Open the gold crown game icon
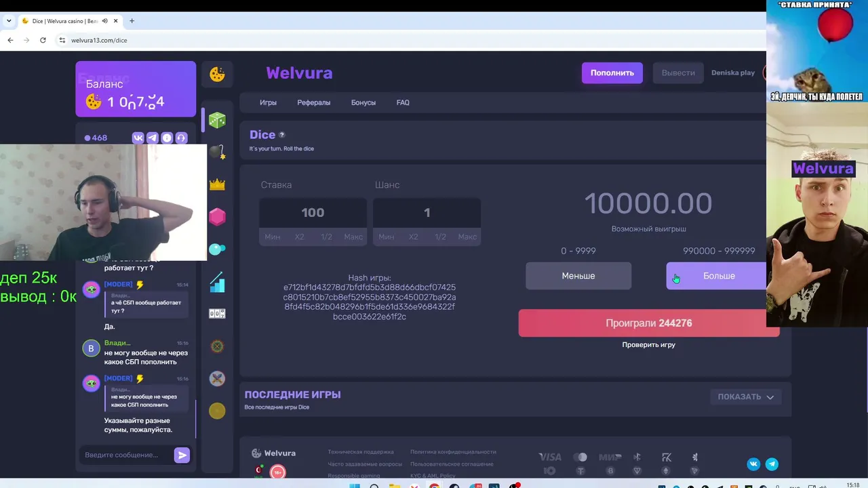Viewport: 868px width, 488px height. (217, 184)
